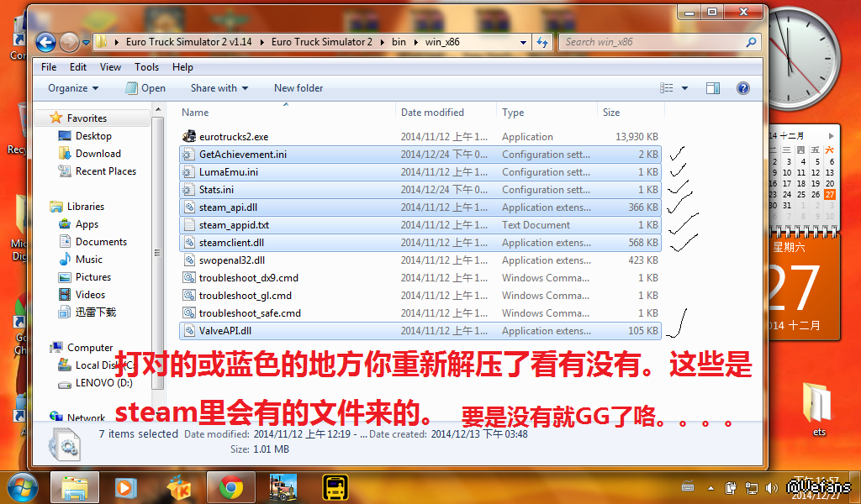This screenshot has height=504, width=861.
Task: Open the ets folder on desktop
Action: coord(819,409)
